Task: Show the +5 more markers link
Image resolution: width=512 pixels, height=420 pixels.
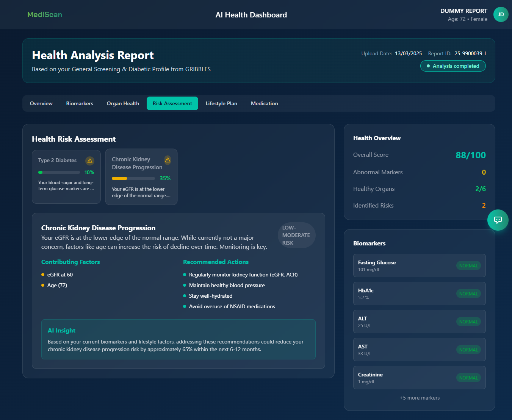Action: 420,398
